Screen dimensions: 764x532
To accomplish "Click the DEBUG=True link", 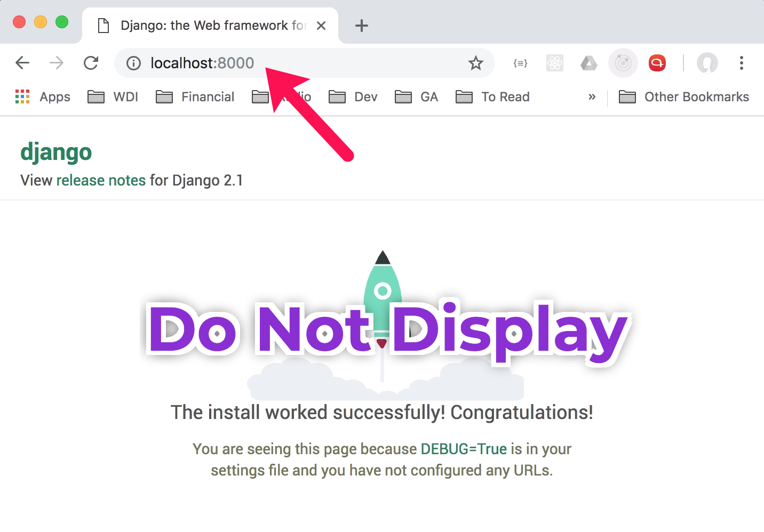I will (x=464, y=449).
